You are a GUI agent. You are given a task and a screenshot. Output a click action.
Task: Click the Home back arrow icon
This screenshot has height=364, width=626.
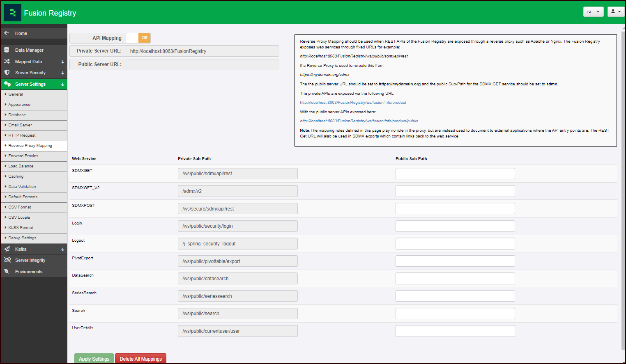pos(7,33)
